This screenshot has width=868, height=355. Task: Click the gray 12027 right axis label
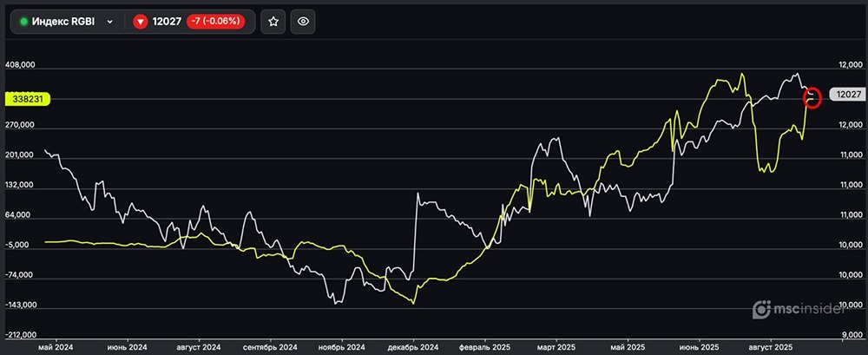846,95
